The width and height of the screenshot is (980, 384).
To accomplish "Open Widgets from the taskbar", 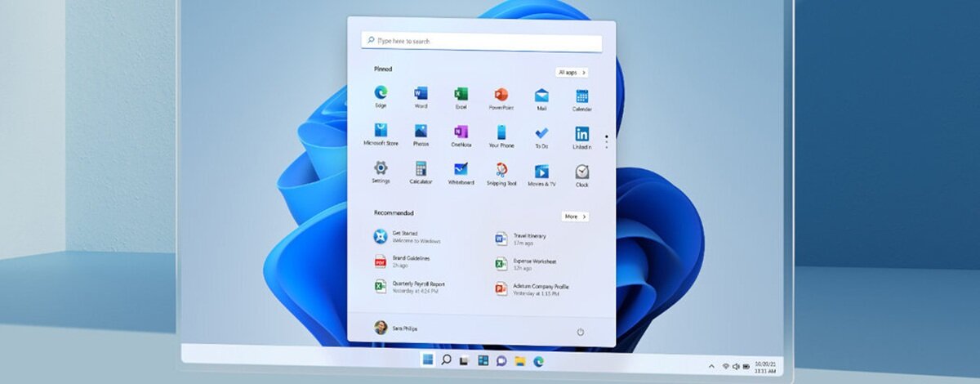I will click(x=483, y=360).
